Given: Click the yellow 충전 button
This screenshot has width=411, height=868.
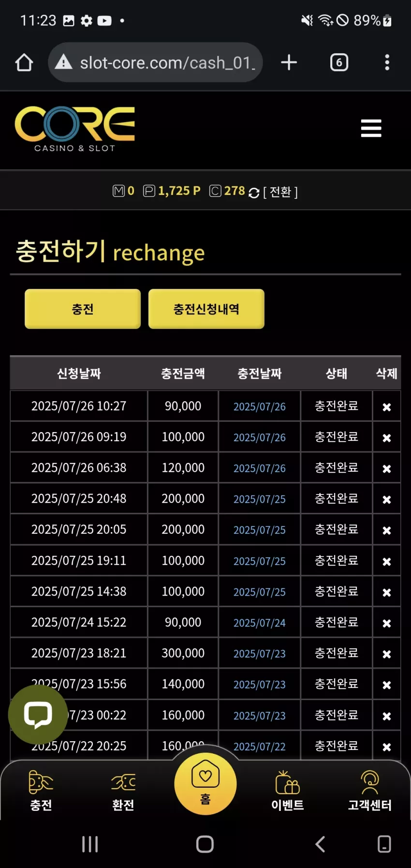Looking at the screenshot, I should coord(83,309).
